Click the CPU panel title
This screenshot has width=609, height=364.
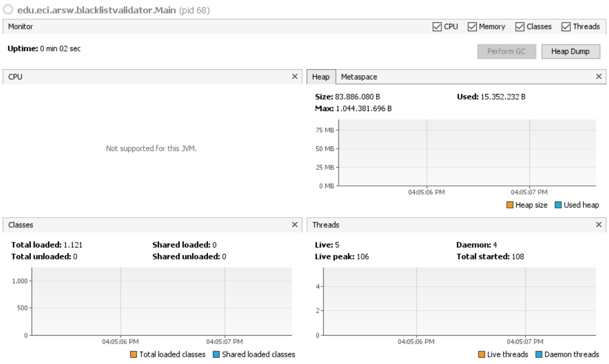coord(15,77)
